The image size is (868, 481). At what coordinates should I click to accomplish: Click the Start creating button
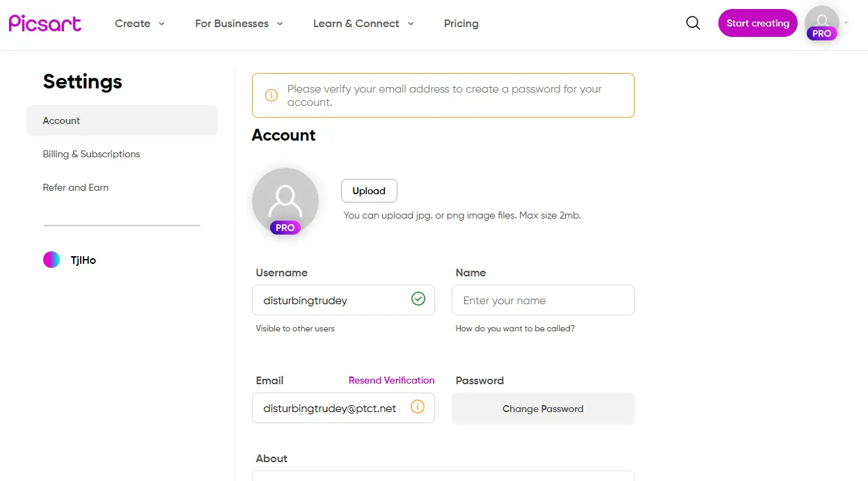[x=758, y=23]
